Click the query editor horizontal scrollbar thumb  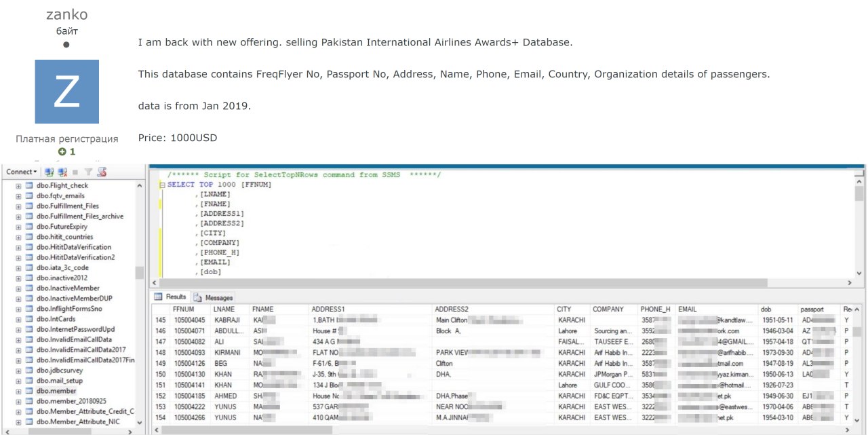coord(464,283)
